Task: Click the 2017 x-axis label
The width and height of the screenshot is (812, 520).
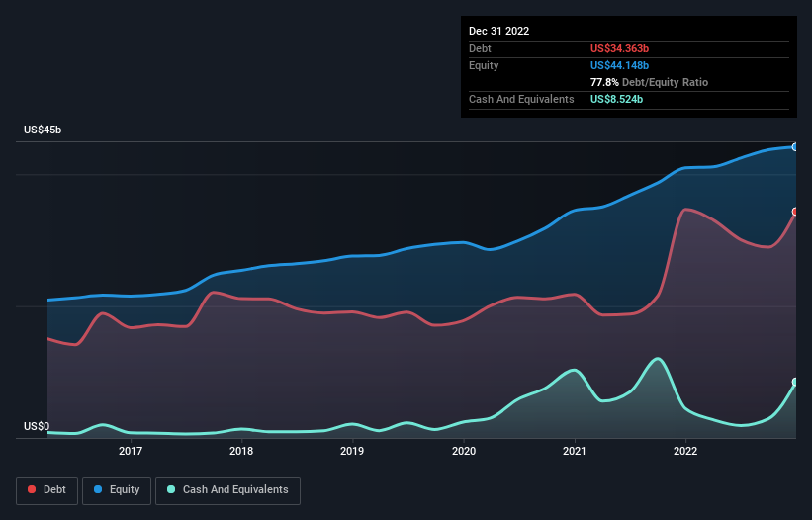Action: pyautogui.click(x=131, y=451)
